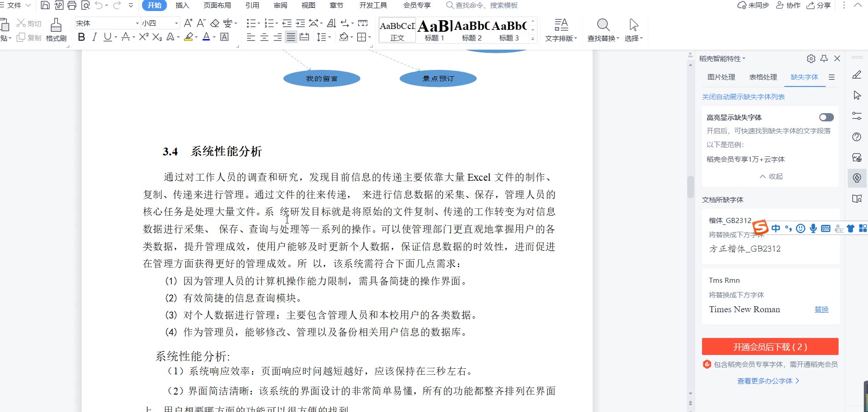
Task: Open 选择 select dropdown
Action: click(634, 30)
